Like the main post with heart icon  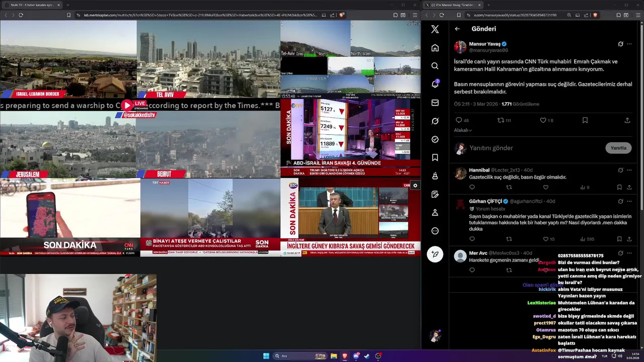pyautogui.click(x=543, y=120)
